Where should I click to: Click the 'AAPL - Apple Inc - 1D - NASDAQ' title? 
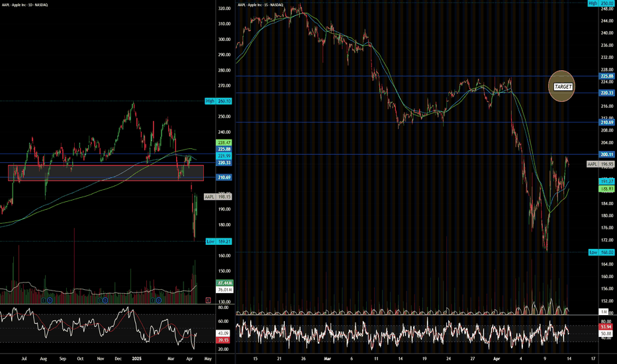coord(24,5)
